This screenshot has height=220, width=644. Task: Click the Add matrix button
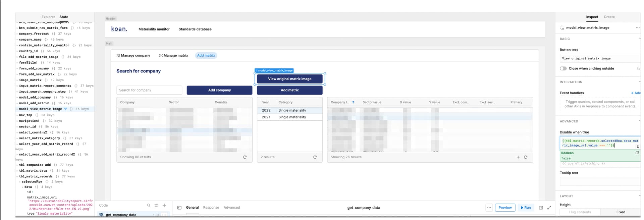[290, 90]
